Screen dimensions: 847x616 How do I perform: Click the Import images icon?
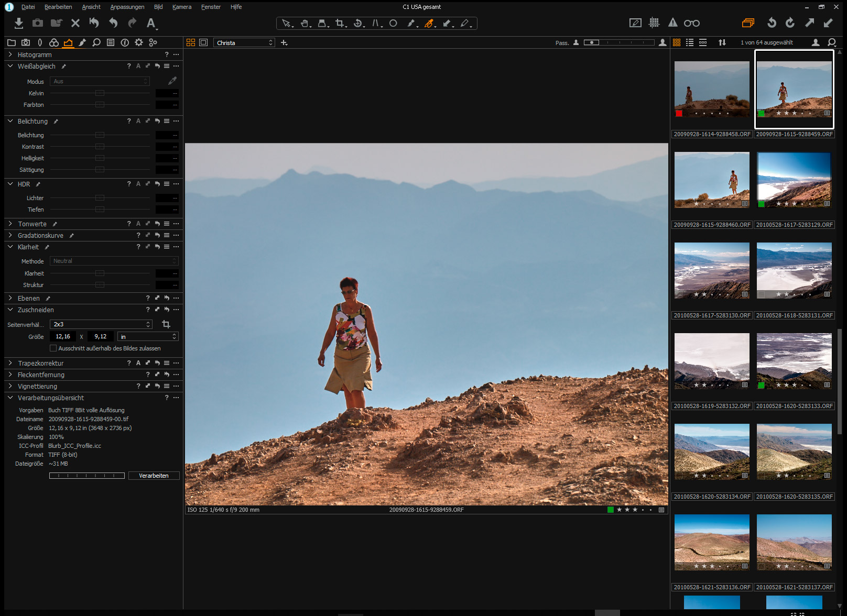(19, 23)
